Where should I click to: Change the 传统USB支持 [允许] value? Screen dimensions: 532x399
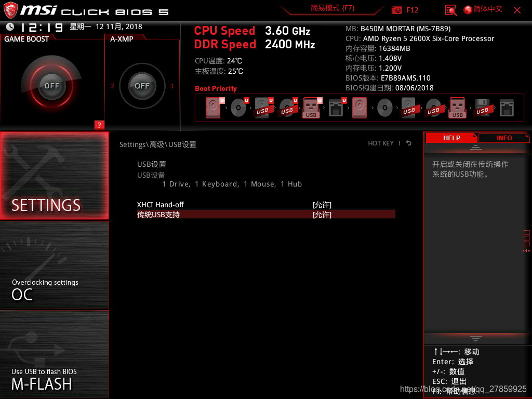tap(322, 215)
